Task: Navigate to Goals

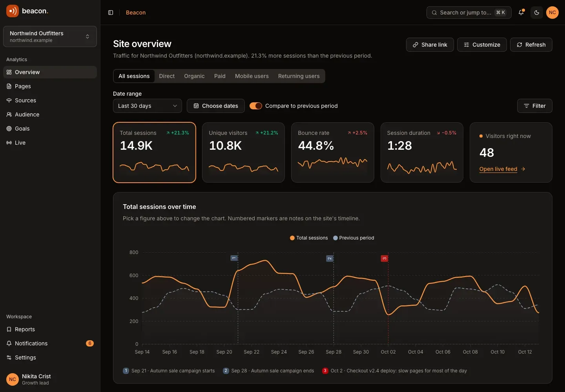Action: [50, 129]
